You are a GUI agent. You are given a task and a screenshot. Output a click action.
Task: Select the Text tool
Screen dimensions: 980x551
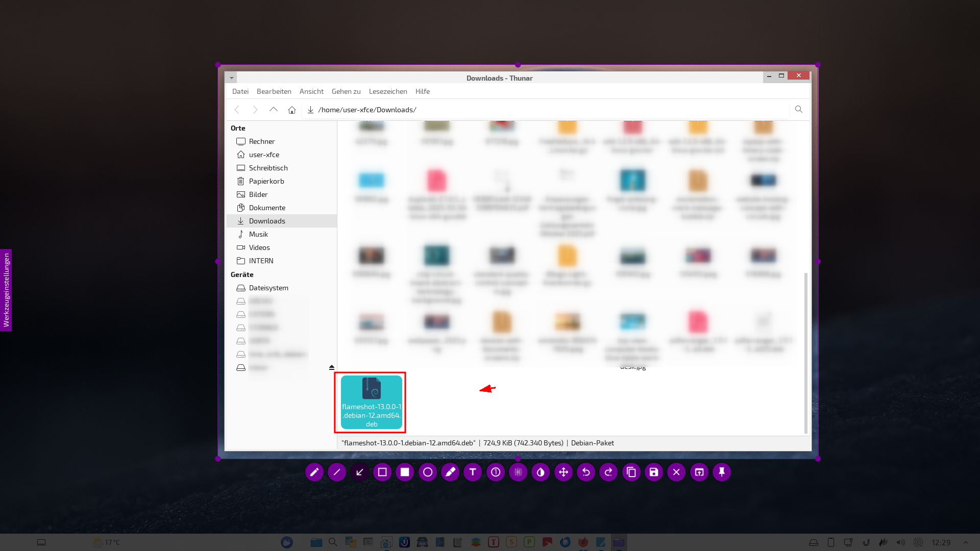click(x=473, y=472)
